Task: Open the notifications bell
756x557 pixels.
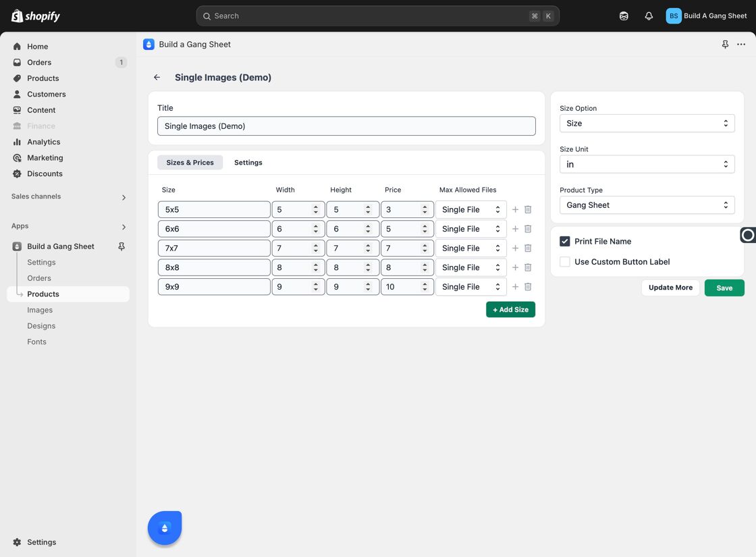Action: pos(649,16)
